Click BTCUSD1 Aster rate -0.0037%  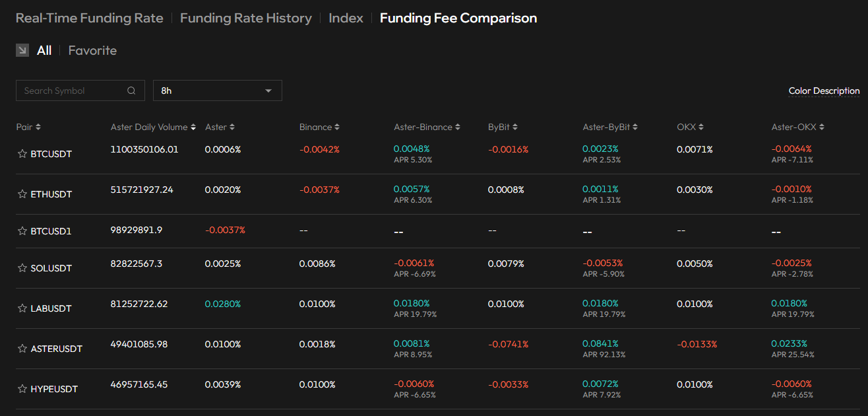pos(225,230)
